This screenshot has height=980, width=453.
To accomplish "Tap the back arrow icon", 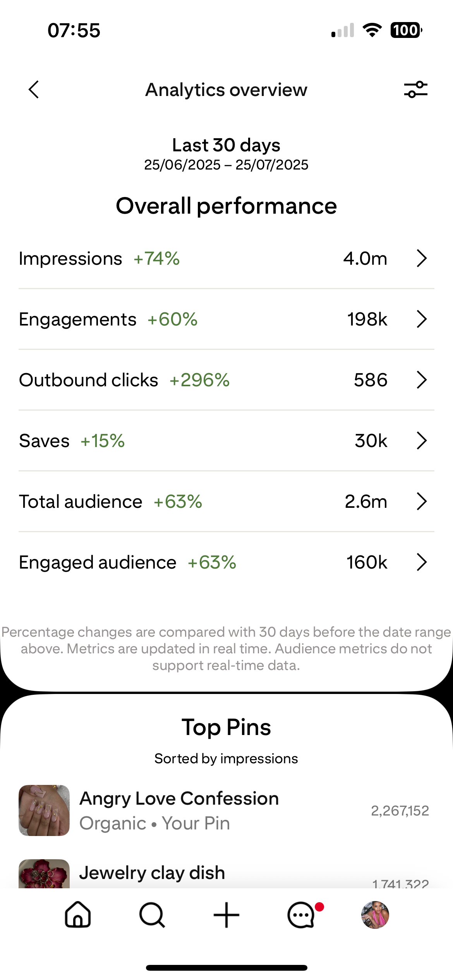I will point(34,90).
